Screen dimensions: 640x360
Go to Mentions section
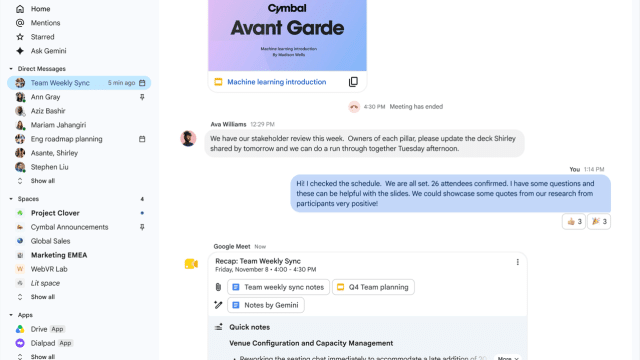point(45,23)
